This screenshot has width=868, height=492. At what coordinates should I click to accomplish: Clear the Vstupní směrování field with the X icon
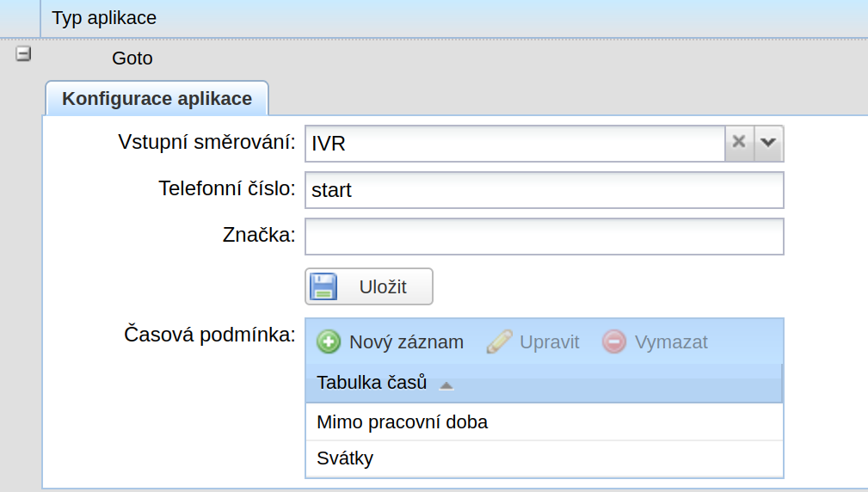(739, 144)
